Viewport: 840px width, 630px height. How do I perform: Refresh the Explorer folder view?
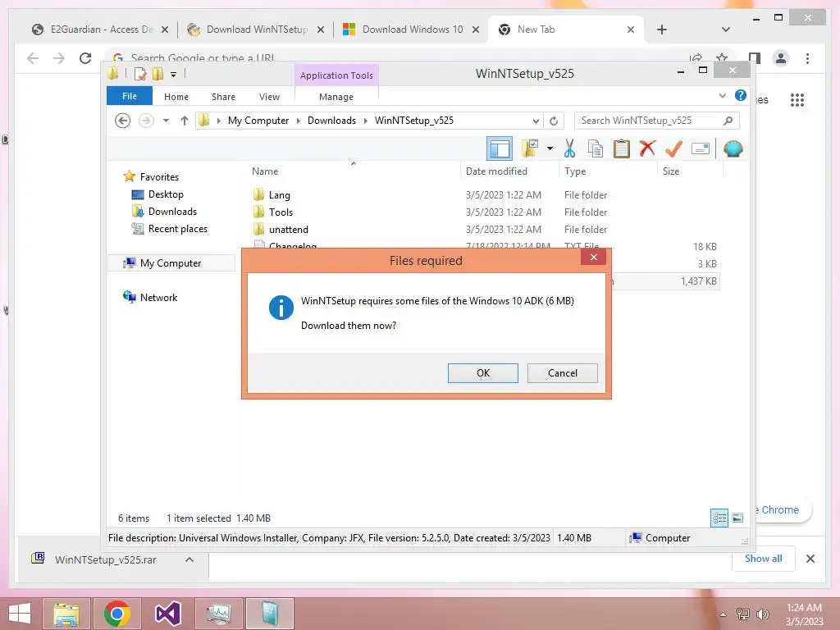pos(554,121)
